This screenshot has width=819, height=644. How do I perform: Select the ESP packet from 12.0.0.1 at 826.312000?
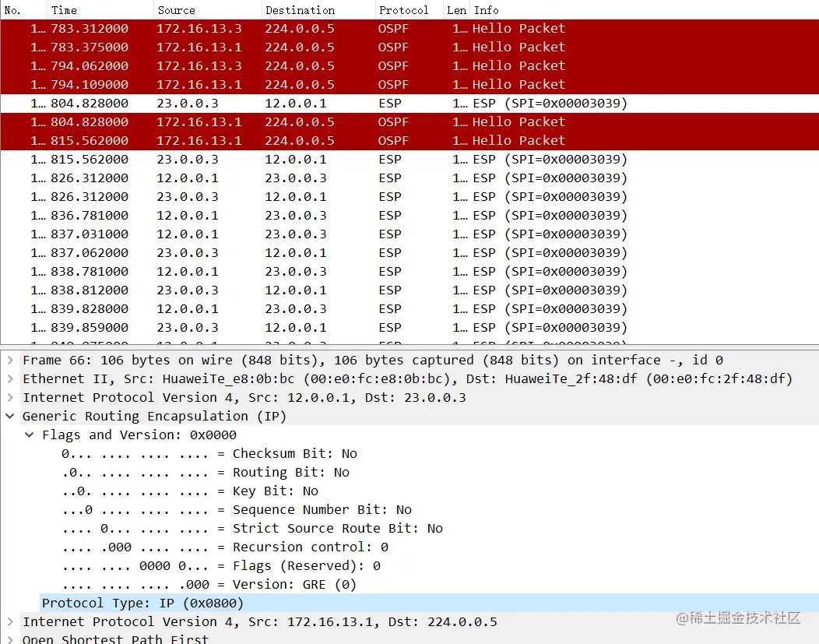[409, 178]
